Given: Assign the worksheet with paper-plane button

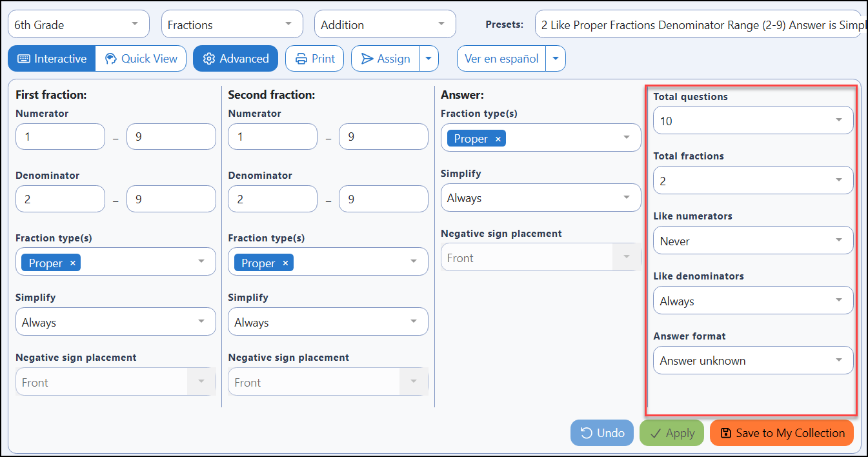Looking at the screenshot, I should (385, 59).
